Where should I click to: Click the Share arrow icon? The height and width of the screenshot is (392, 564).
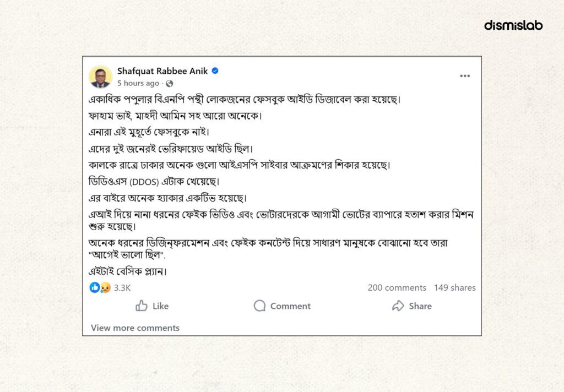(x=398, y=306)
